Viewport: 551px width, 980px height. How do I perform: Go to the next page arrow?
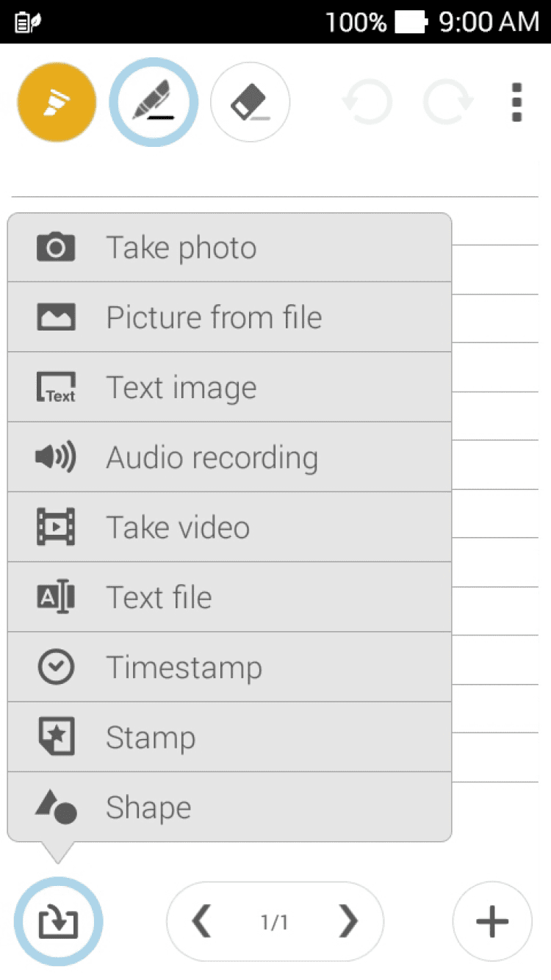(347, 921)
